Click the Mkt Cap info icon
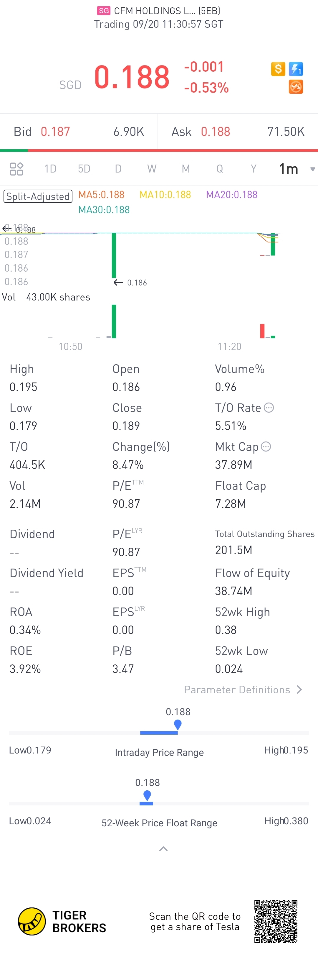 pyautogui.click(x=266, y=447)
